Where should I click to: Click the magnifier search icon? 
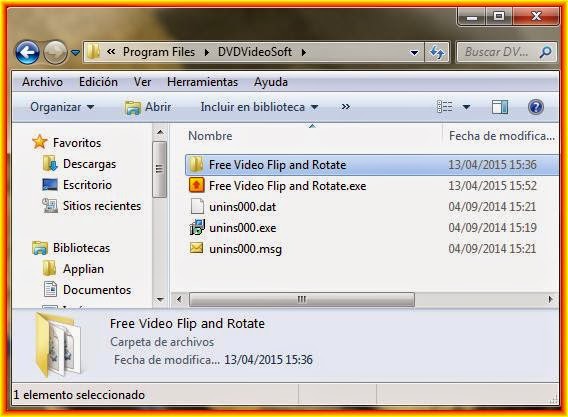click(x=545, y=53)
